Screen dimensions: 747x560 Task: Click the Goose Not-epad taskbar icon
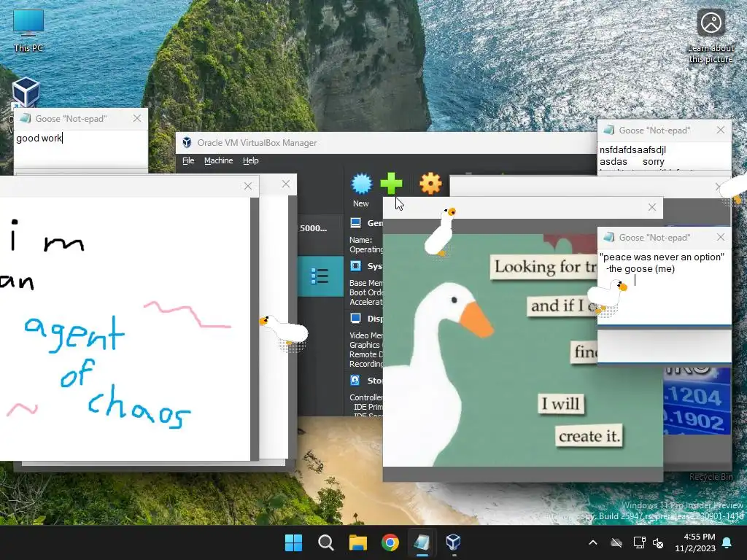coord(422,542)
